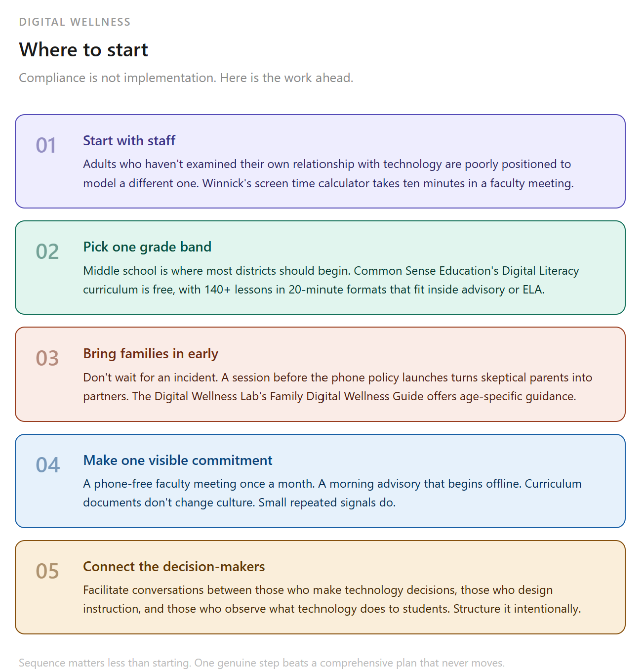644x669 pixels.
Task: Click the 'Make one visible commitment' title
Action: (x=178, y=460)
